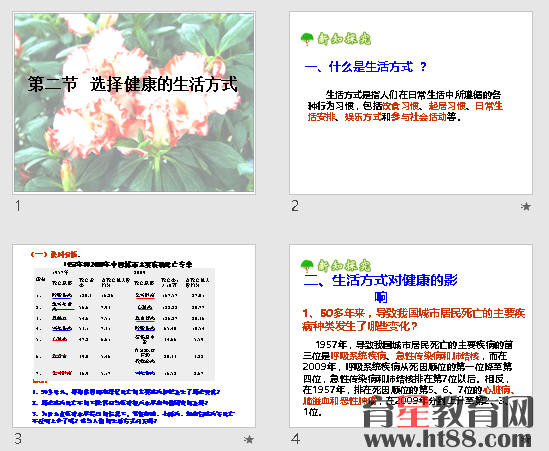Click the animation star icon under slide 2

pos(525,207)
